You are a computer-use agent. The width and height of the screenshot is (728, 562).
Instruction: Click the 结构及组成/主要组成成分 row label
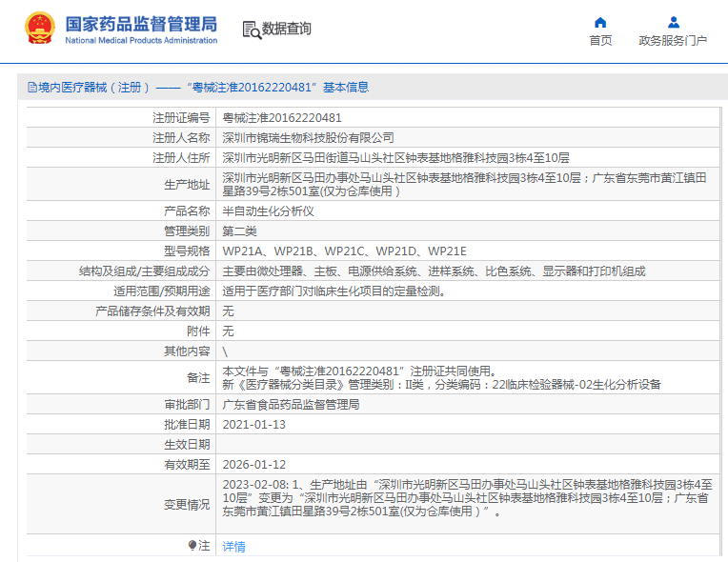tap(145, 271)
